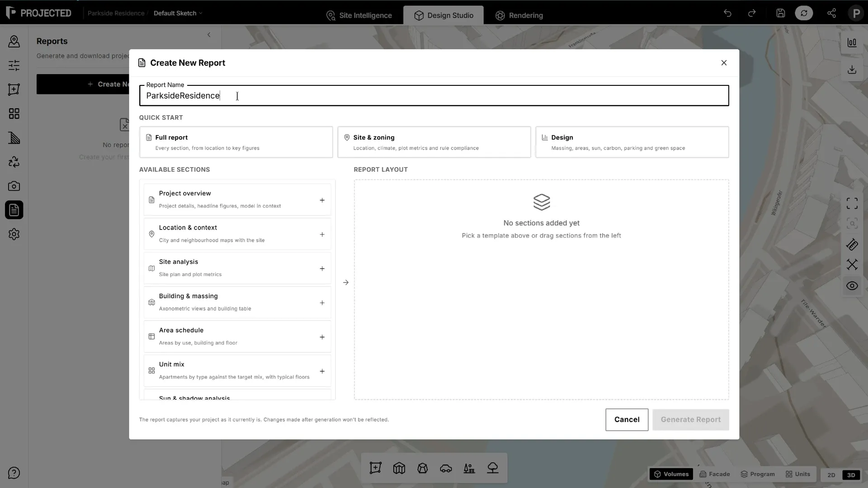Select the tree planting tool icon
868x488 pixels.
(493, 468)
